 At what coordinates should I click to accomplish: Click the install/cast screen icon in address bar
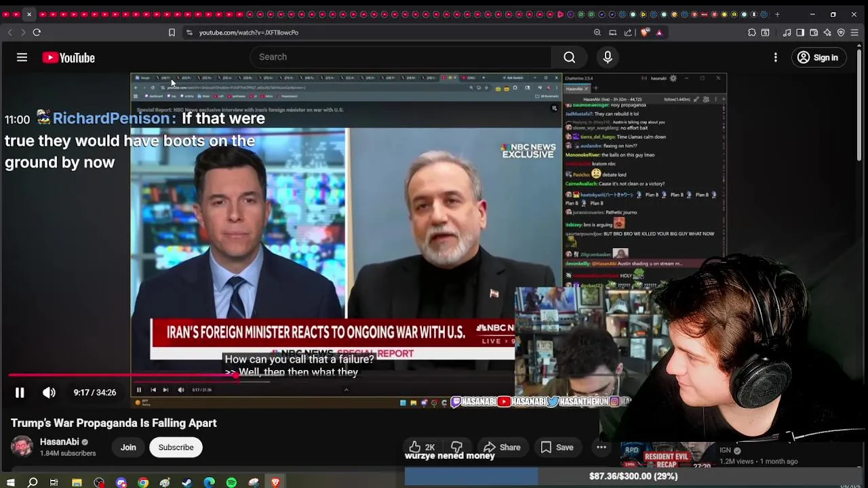613,33
